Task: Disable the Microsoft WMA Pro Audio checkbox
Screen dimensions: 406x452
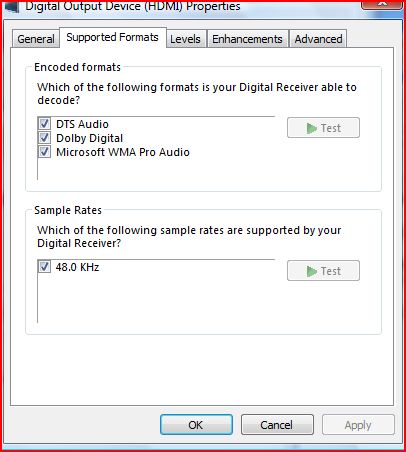Action: tap(44, 152)
